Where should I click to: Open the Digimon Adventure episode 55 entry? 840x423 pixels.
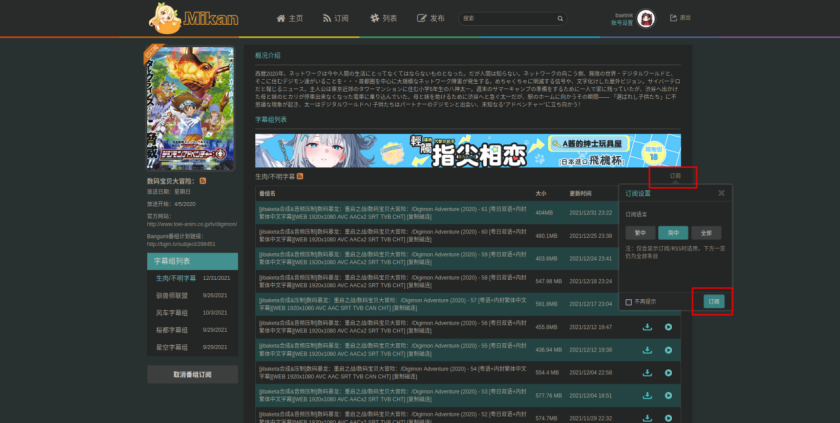click(x=393, y=350)
